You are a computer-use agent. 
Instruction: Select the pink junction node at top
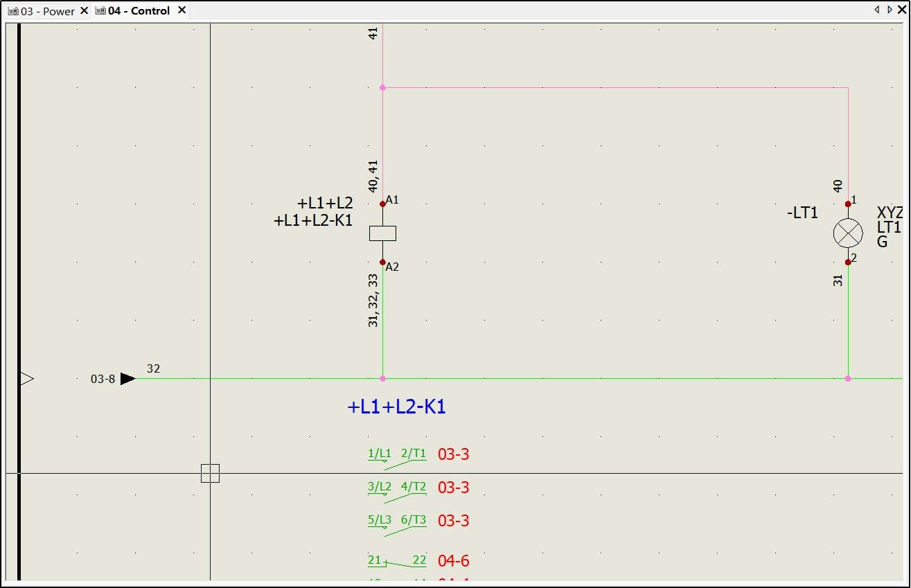pos(382,88)
